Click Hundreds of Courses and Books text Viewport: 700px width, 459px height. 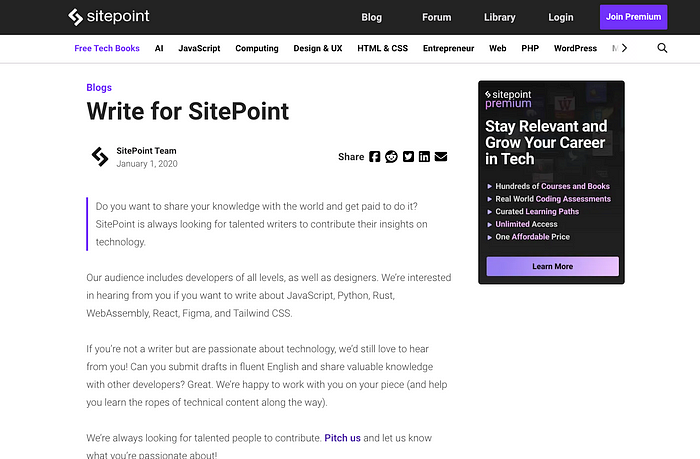pyautogui.click(x=553, y=186)
